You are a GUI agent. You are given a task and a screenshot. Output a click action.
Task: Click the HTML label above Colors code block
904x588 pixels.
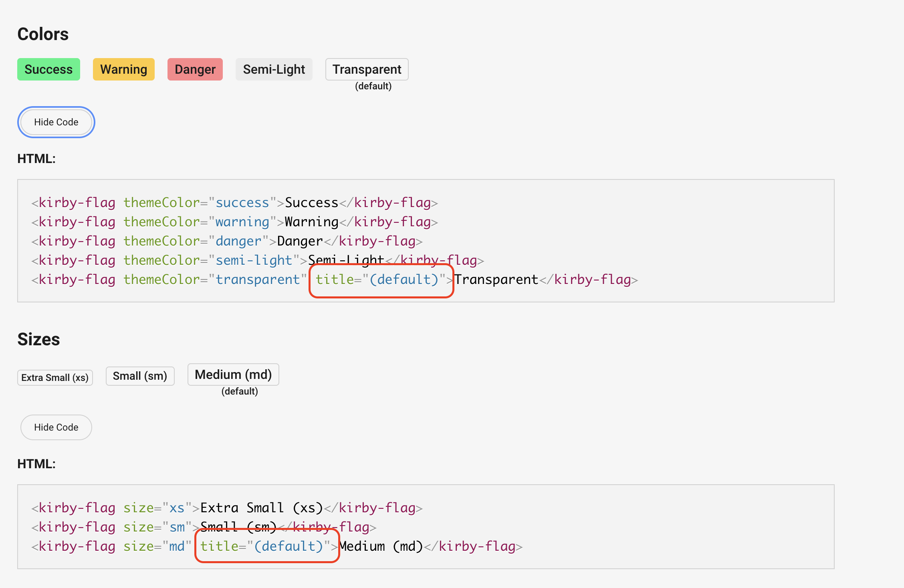pyautogui.click(x=36, y=159)
